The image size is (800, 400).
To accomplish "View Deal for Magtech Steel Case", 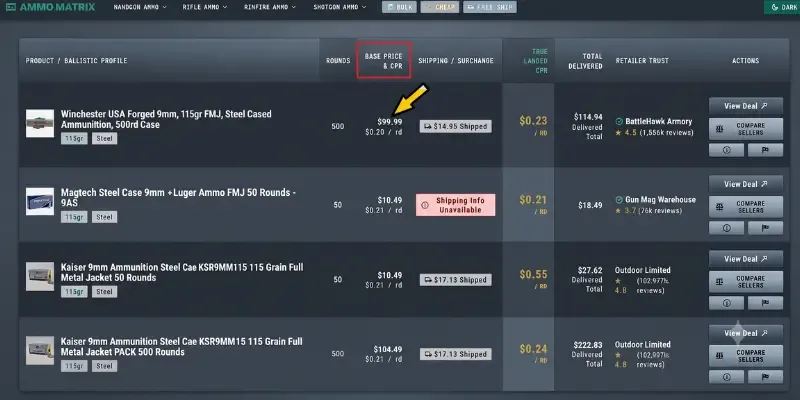I will (745, 184).
